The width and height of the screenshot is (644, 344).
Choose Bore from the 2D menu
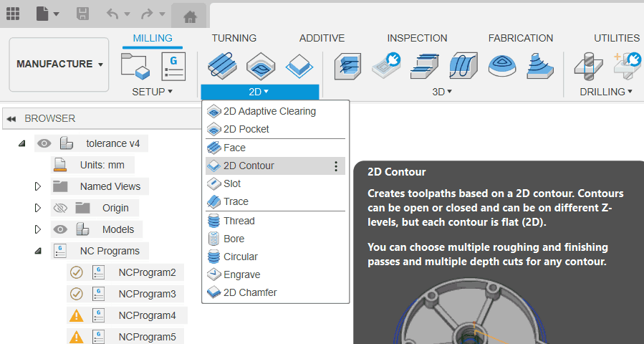275,239
